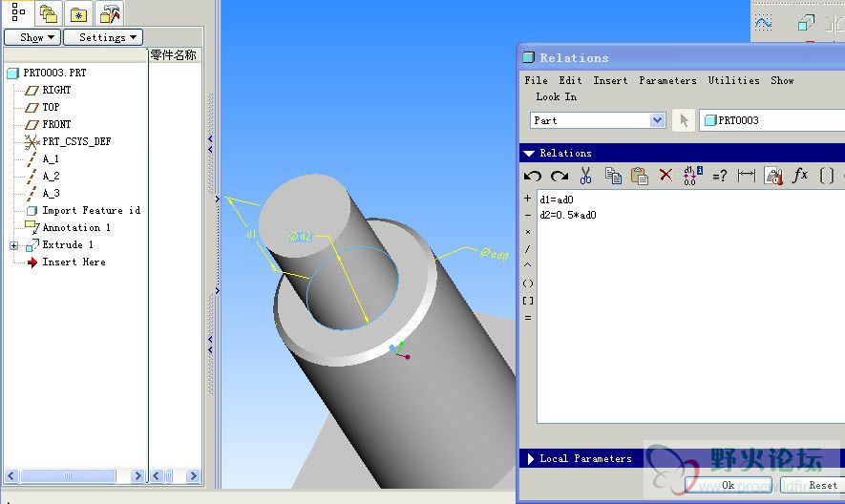Open the Settings dropdown in model tree
The height and width of the screenshot is (504, 845).
[x=103, y=37]
